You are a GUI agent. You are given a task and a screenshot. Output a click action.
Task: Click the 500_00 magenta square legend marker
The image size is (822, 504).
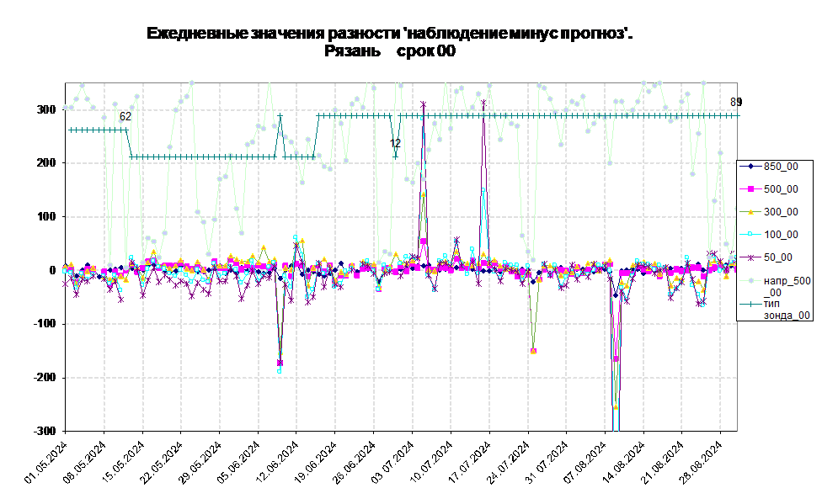pyautogui.click(x=750, y=189)
